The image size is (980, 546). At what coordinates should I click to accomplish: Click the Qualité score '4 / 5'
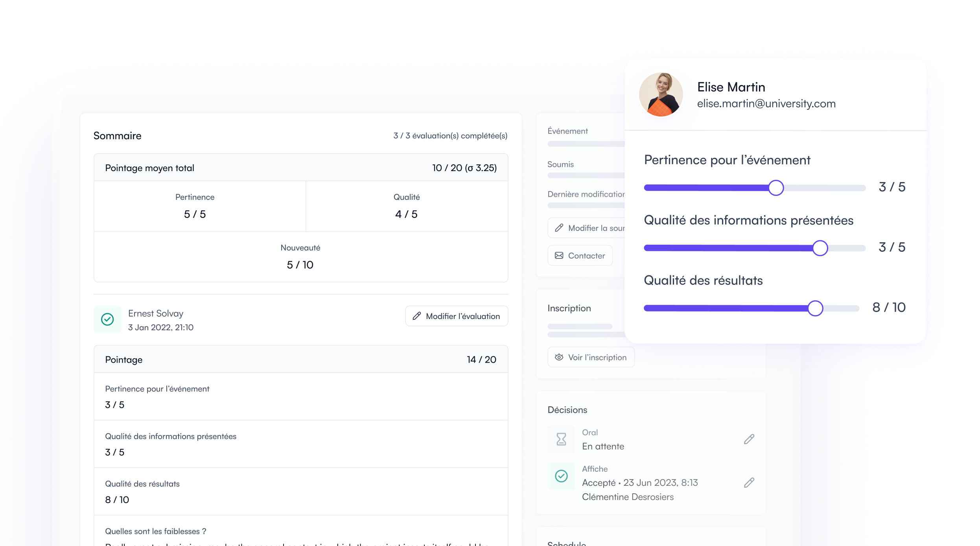pyautogui.click(x=406, y=214)
